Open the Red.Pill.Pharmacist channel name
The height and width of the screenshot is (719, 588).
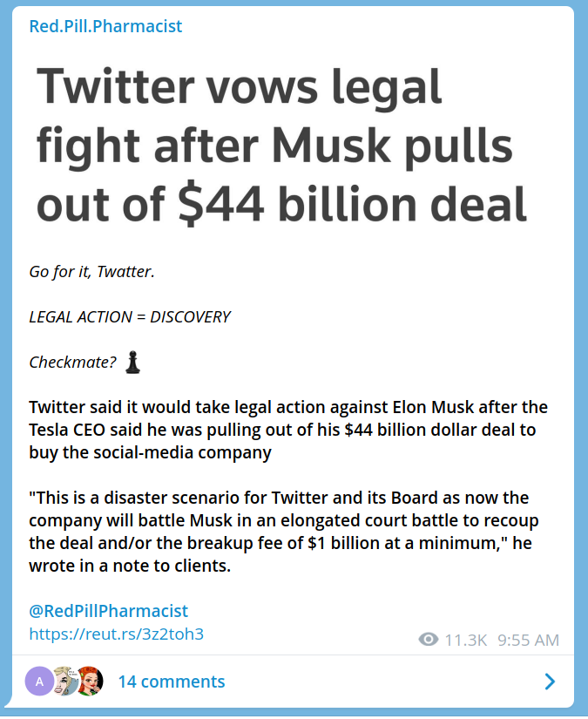(x=105, y=26)
